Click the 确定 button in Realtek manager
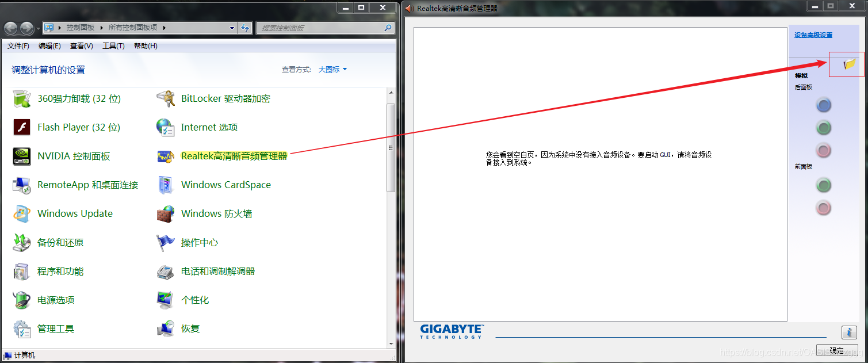 [837, 350]
